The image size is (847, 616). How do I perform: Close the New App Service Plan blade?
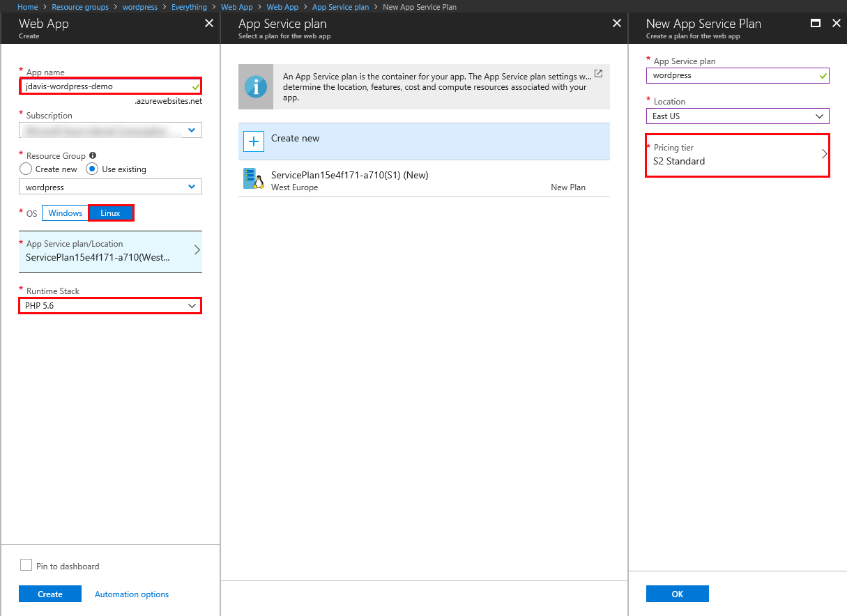click(x=837, y=24)
